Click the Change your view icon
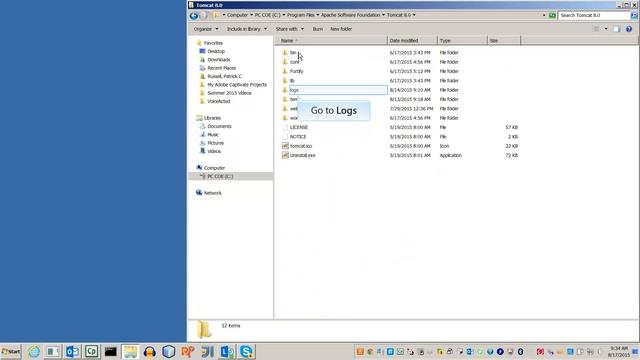This screenshot has height=360, width=640. [596, 29]
